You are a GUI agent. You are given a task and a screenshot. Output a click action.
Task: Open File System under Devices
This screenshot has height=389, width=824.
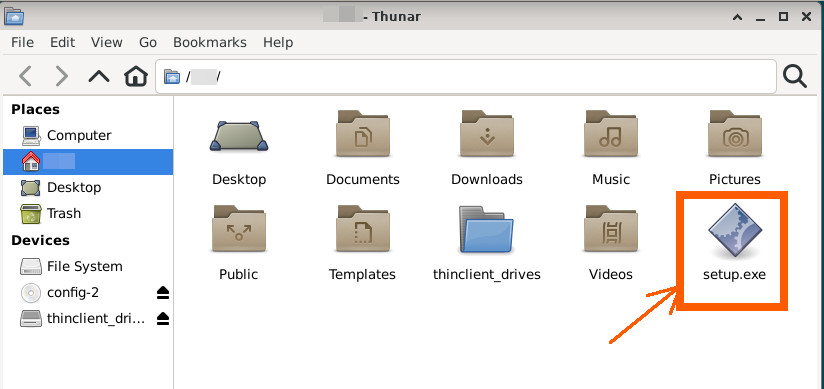(88, 267)
